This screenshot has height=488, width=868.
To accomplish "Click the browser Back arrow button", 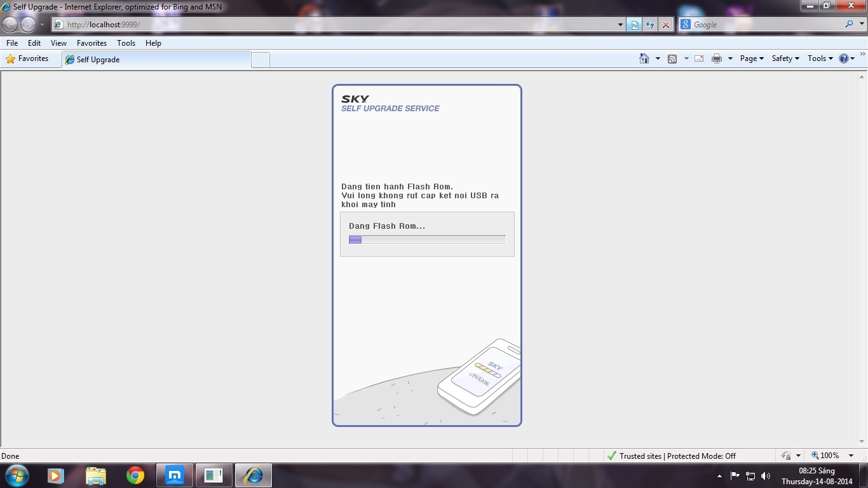I will pos(10,24).
